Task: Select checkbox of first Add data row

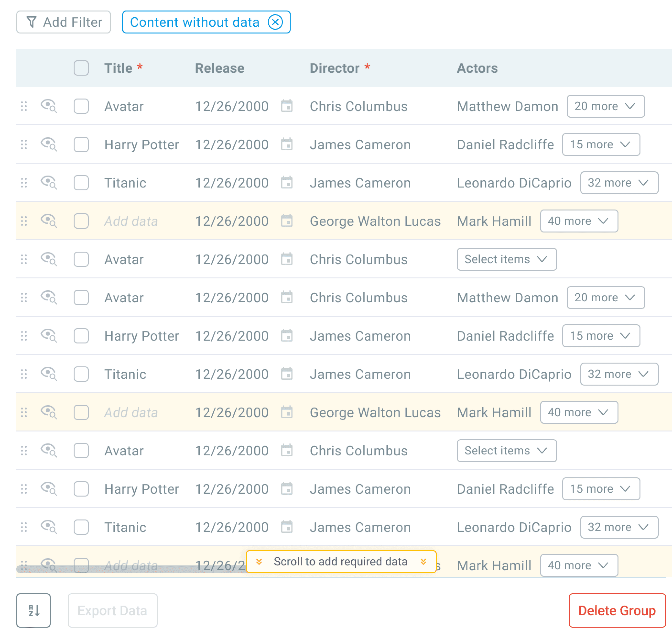Action: tap(81, 221)
